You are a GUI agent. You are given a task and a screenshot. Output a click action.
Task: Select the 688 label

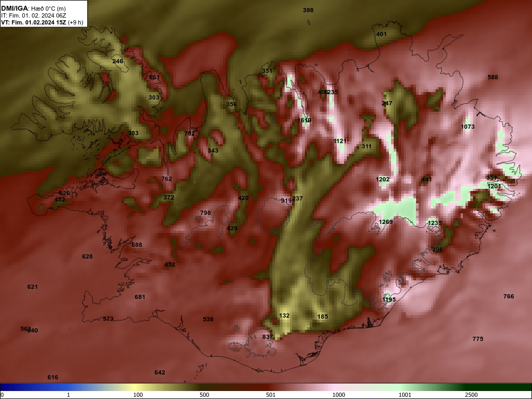pos(137,245)
